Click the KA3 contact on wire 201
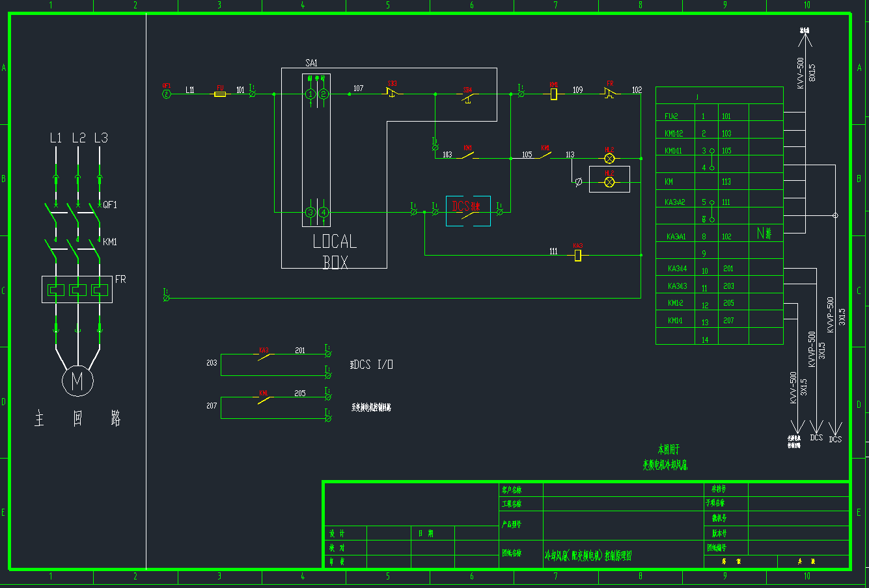Viewport: 869px width, 588px height. click(264, 355)
